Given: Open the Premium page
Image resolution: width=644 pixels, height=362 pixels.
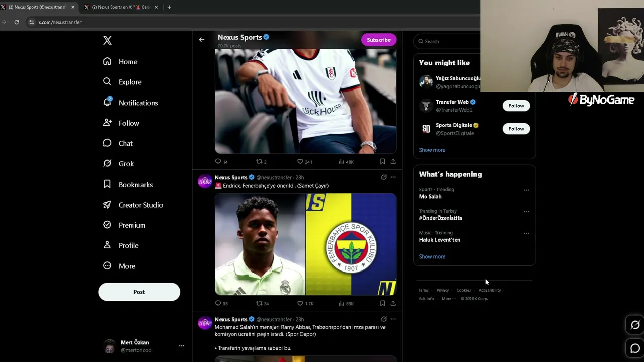Looking at the screenshot, I should pos(124,225).
